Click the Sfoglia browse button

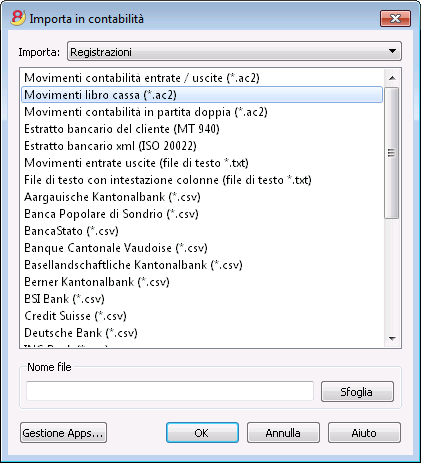[357, 392]
